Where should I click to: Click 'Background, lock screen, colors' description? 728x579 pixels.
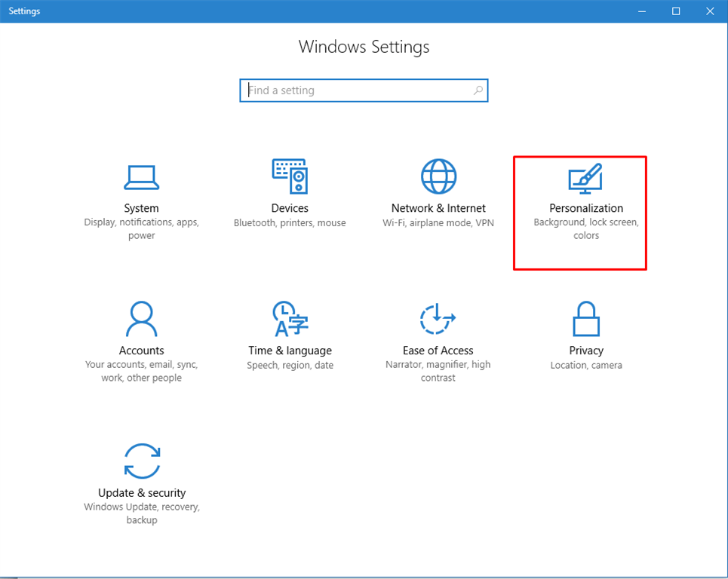click(x=586, y=228)
